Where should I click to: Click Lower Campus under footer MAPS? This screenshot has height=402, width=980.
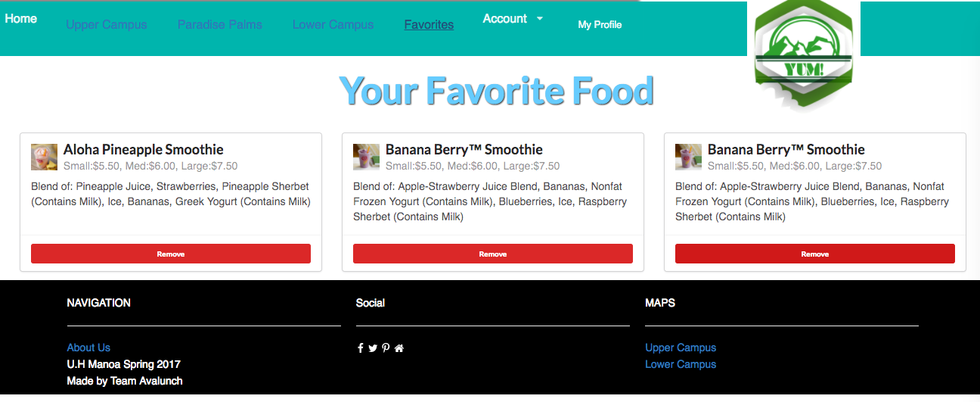coord(681,364)
